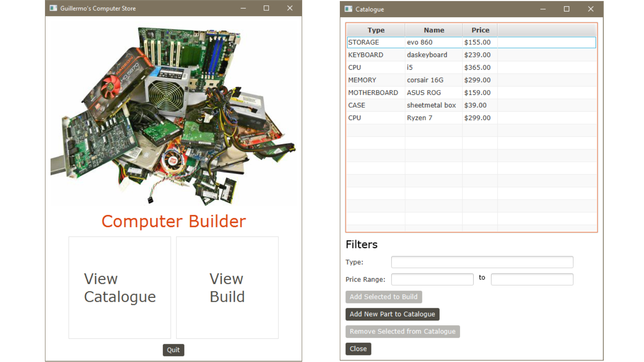644x362 pixels.
Task: Select the evo 860 name cell
Action: pyautogui.click(x=434, y=42)
